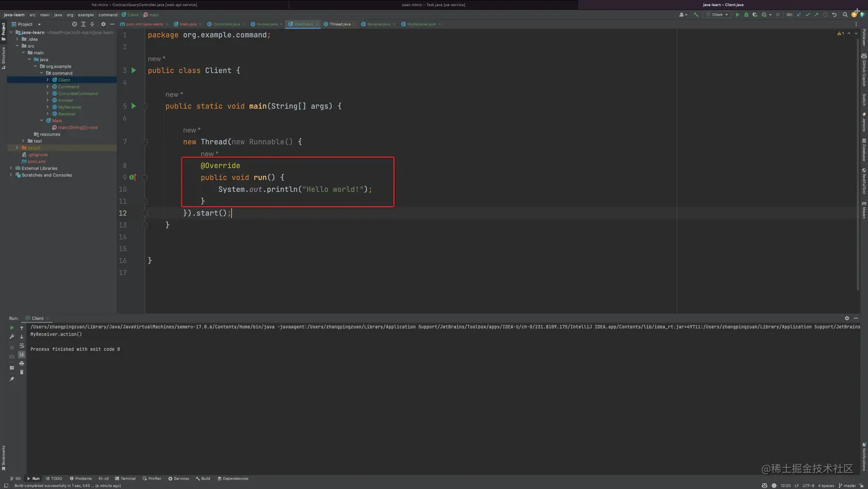Toggle the Database tool window stripe button
Screen dimensions: 868x489
click(864, 150)
